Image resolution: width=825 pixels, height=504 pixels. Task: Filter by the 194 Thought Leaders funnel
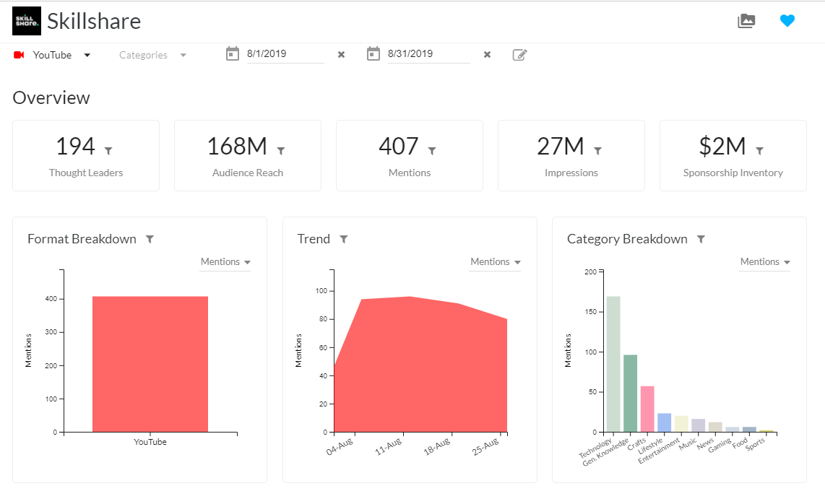[108, 151]
